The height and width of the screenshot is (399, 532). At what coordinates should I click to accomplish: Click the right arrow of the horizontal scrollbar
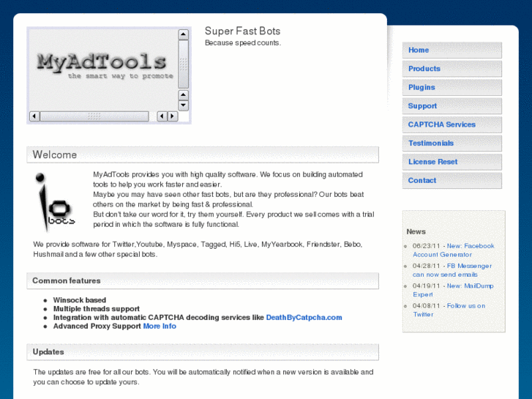pos(173,116)
